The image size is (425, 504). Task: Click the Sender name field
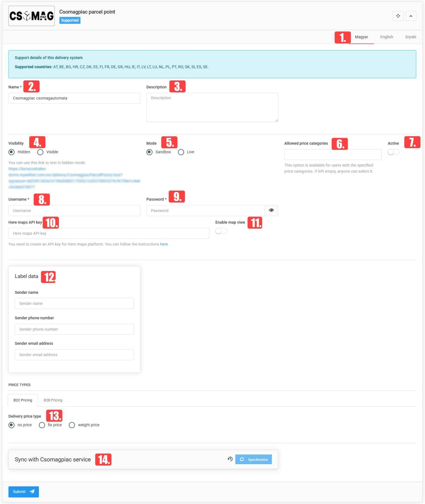(x=74, y=303)
